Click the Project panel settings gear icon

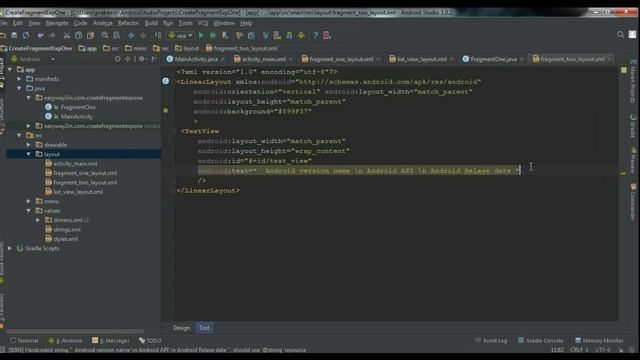(142, 59)
